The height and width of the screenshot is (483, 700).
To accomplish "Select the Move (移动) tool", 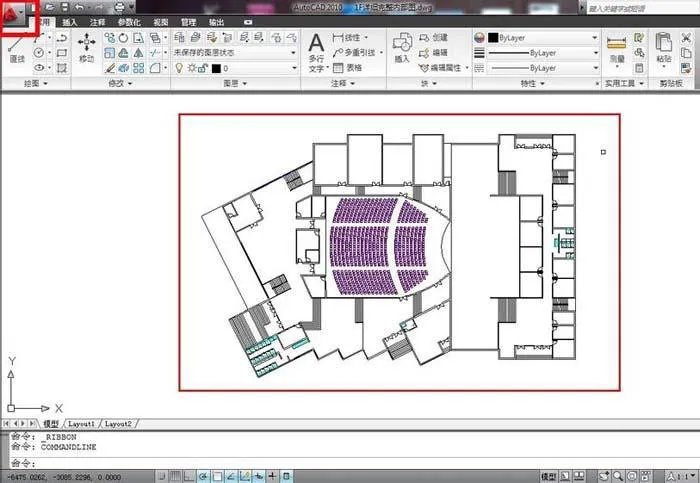I will click(86, 48).
